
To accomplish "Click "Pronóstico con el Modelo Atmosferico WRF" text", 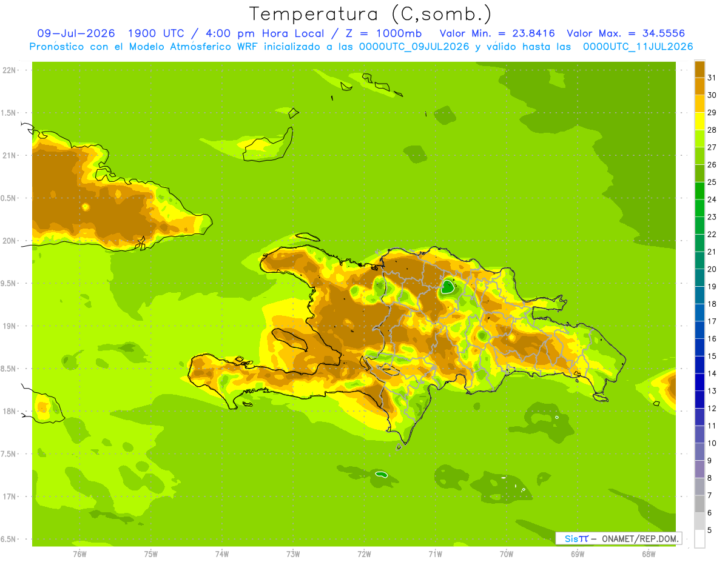I will (143, 47).
